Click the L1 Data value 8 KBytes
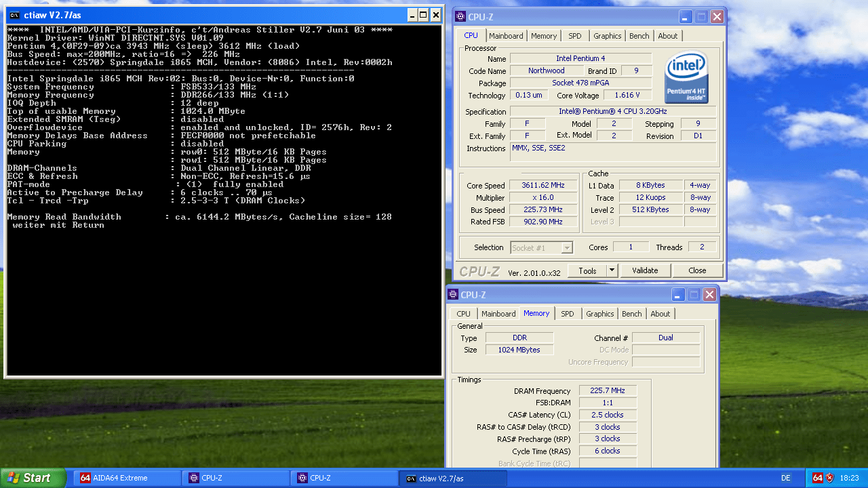 pyautogui.click(x=650, y=185)
